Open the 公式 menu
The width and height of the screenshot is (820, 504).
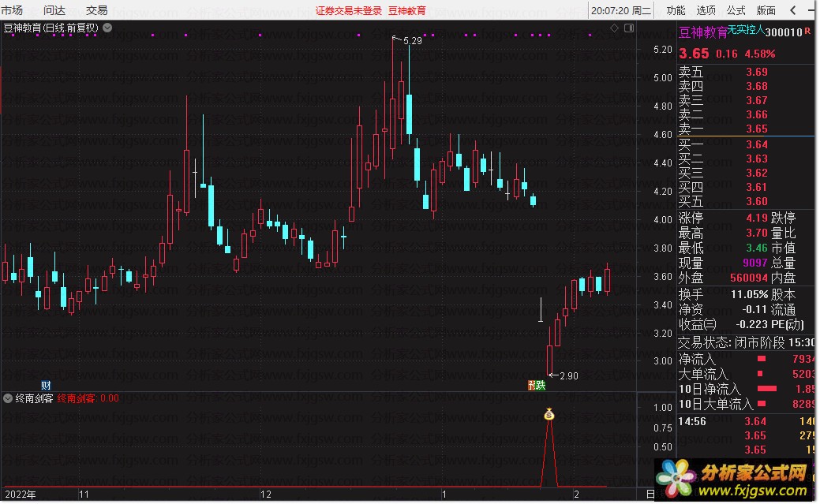click(x=736, y=10)
